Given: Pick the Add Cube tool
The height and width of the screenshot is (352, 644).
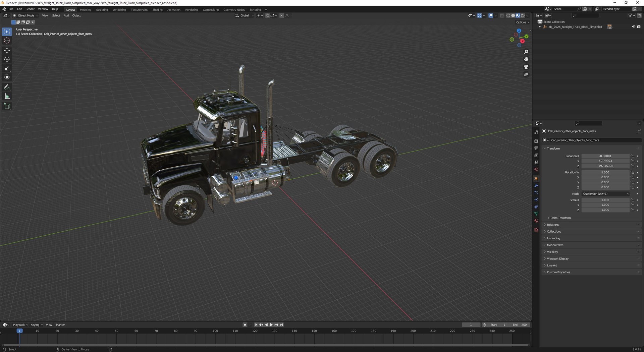Looking at the screenshot, I should [7, 106].
